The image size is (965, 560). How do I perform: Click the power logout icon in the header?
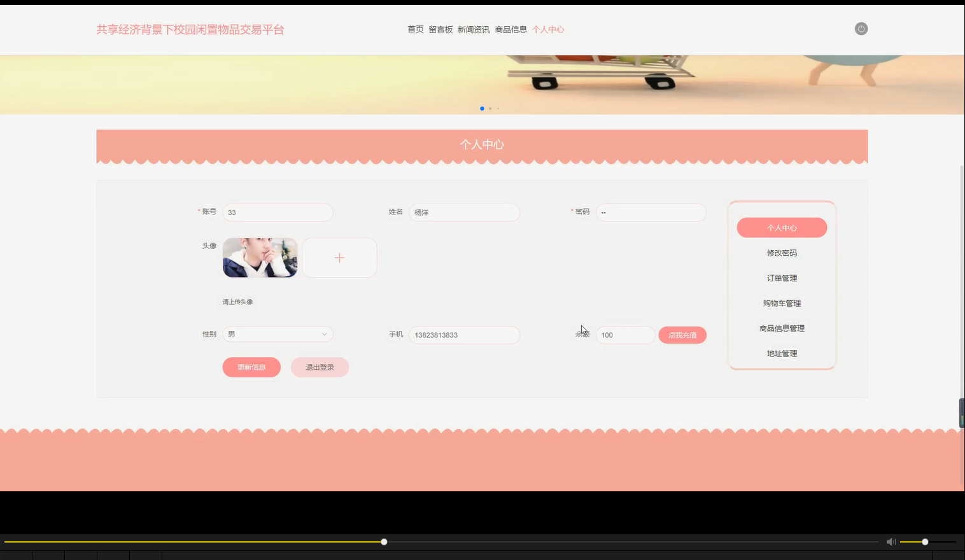pos(861,29)
